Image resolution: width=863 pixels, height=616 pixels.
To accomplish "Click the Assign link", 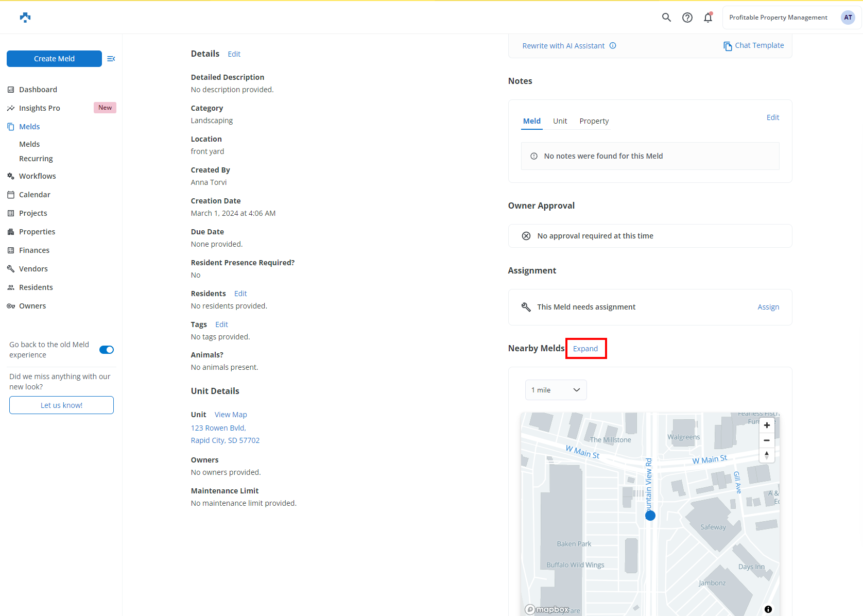I will pos(768,307).
